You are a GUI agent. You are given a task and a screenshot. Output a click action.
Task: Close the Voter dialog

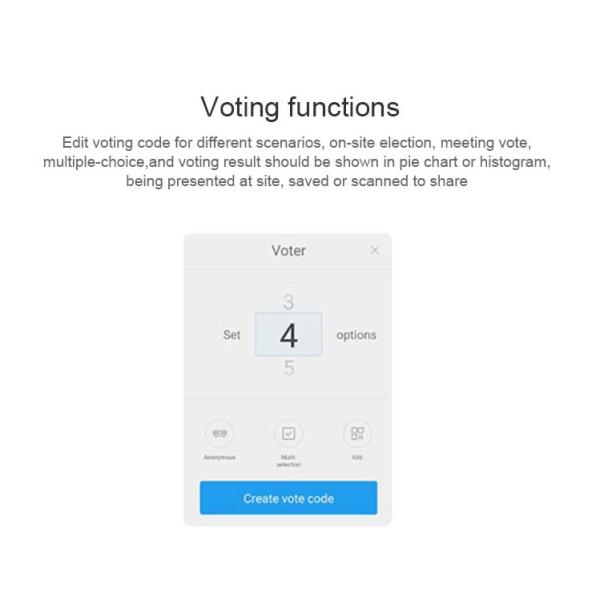tap(375, 250)
